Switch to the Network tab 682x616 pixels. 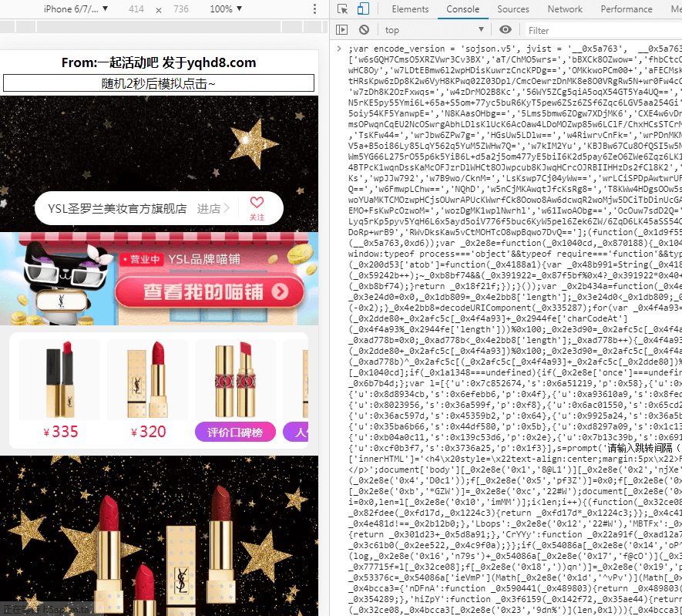pyautogui.click(x=565, y=9)
